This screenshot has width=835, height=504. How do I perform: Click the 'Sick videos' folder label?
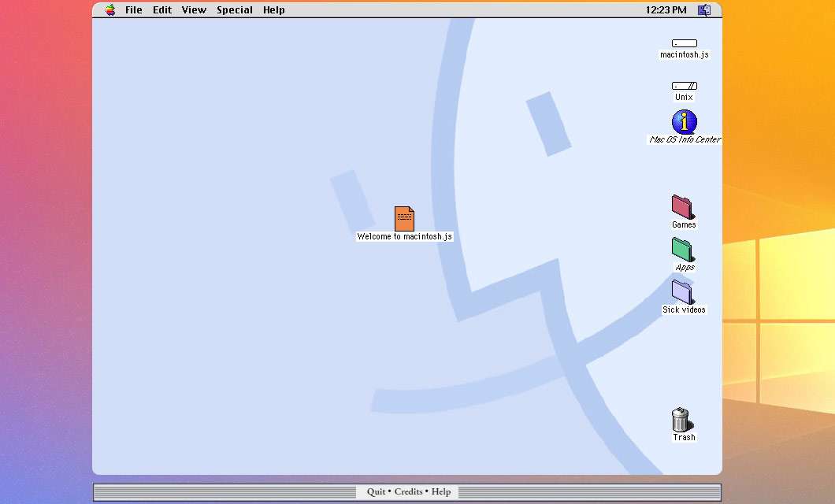point(684,309)
